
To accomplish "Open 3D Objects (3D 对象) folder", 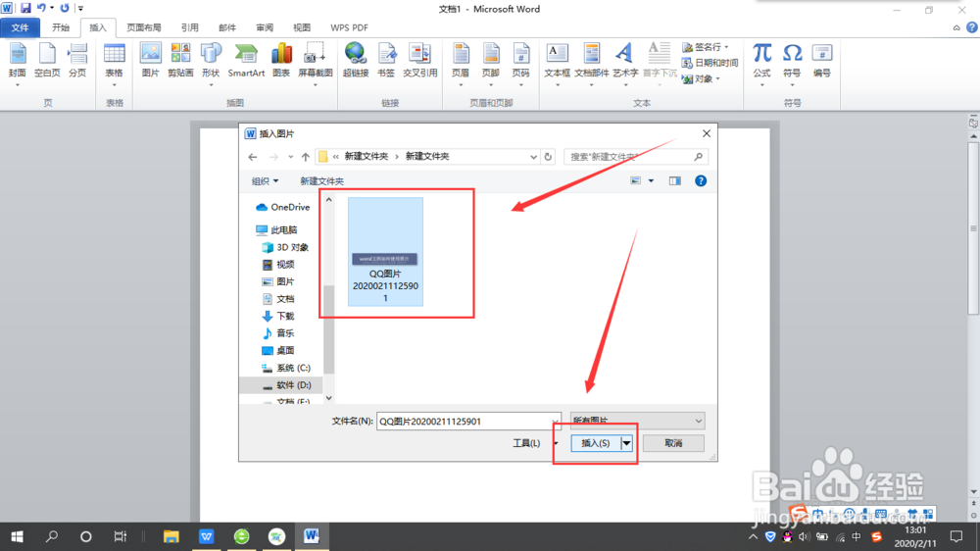I will 285,247.
